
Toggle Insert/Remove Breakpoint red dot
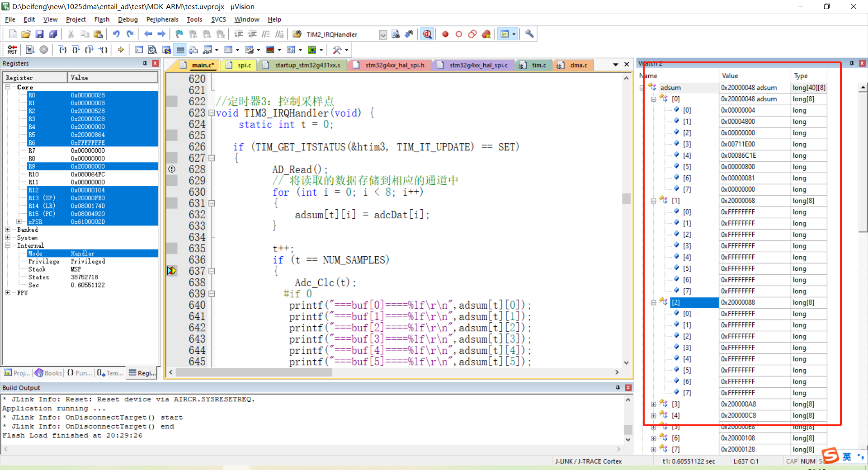click(445, 34)
